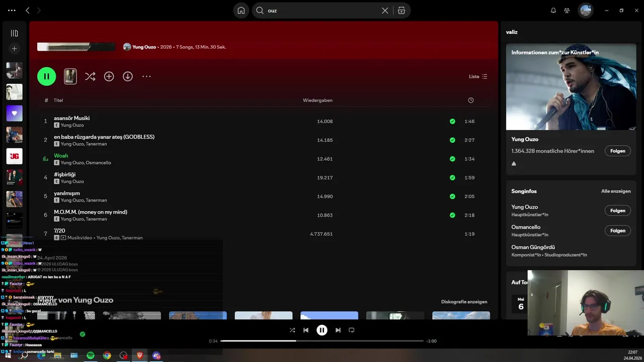Pause the album with the green button
The height and width of the screenshot is (362, 644).
coord(46,76)
